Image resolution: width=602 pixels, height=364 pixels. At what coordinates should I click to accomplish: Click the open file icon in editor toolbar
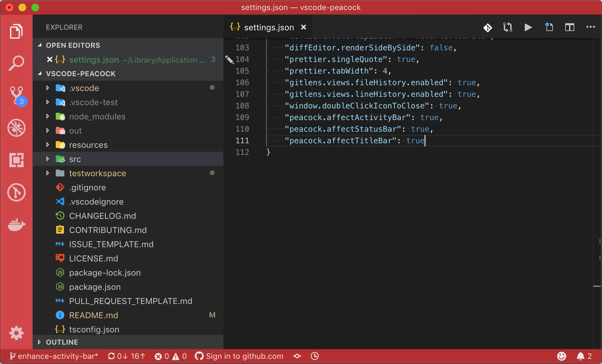[x=549, y=27]
